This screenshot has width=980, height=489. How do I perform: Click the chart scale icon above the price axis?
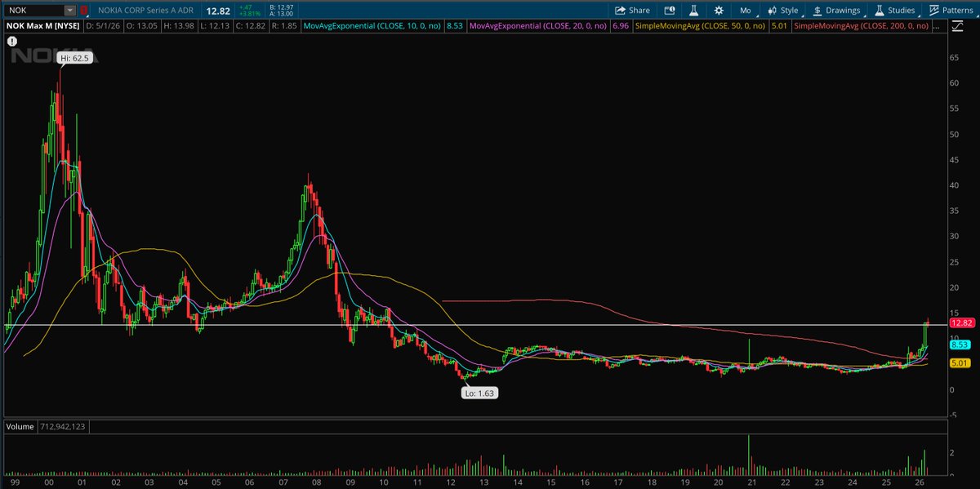[958, 26]
